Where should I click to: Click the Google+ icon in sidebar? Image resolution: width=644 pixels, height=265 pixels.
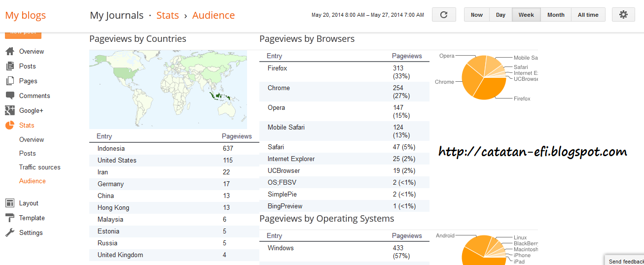click(10, 110)
